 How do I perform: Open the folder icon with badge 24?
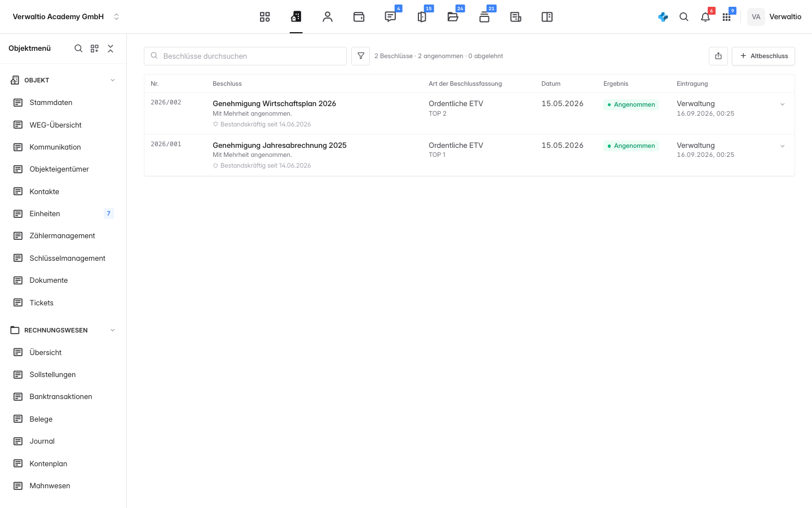pyautogui.click(x=453, y=17)
